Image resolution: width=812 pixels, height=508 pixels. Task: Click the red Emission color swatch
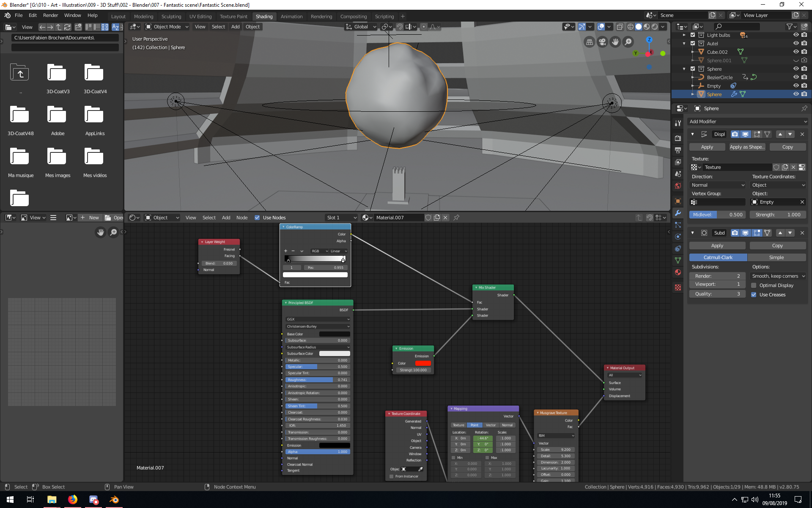point(422,363)
